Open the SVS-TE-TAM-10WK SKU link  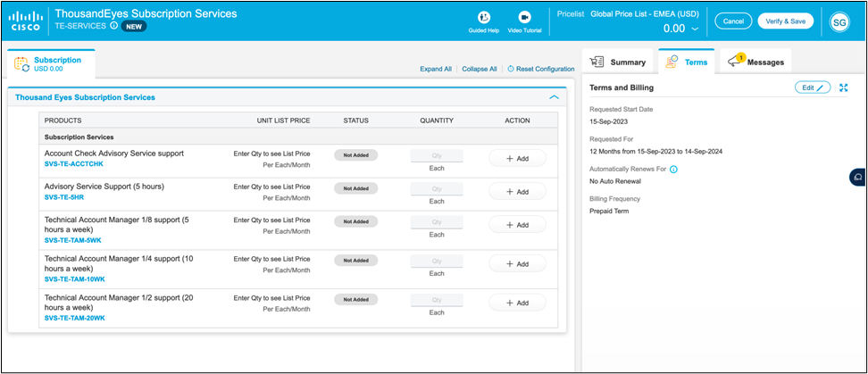coord(74,279)
